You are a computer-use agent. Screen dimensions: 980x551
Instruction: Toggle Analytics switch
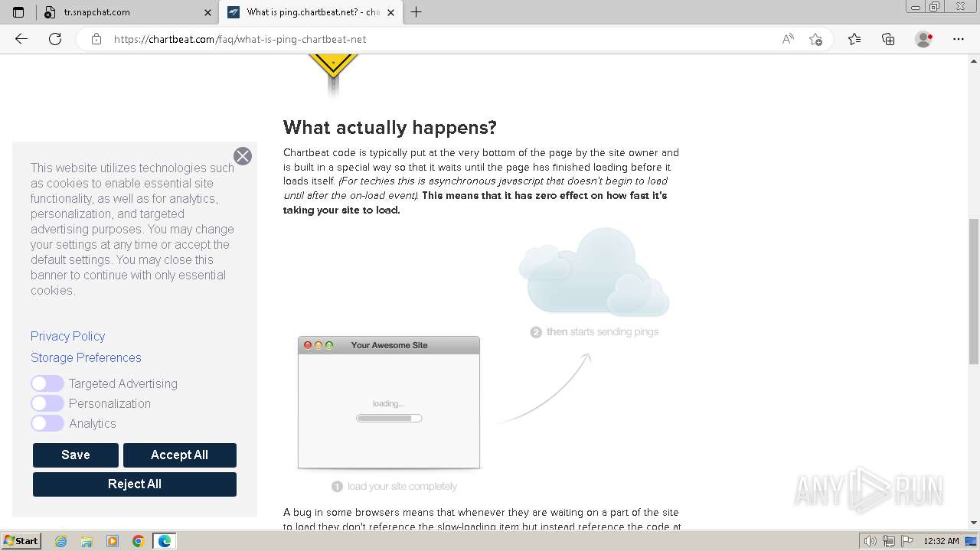click(47, 423)
